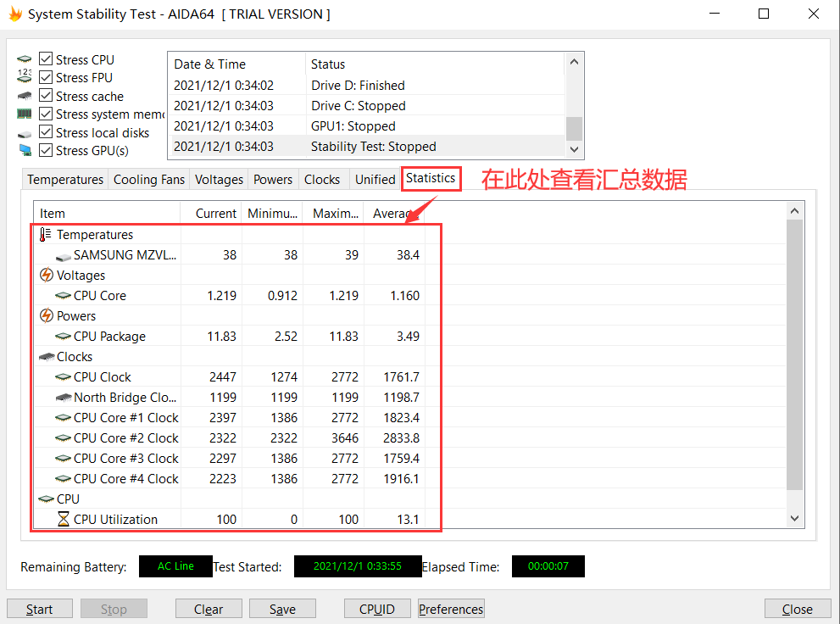The image size is (840, 624).
Task: Click statistics scrollbar down arrow
Action: click(794, 518)
